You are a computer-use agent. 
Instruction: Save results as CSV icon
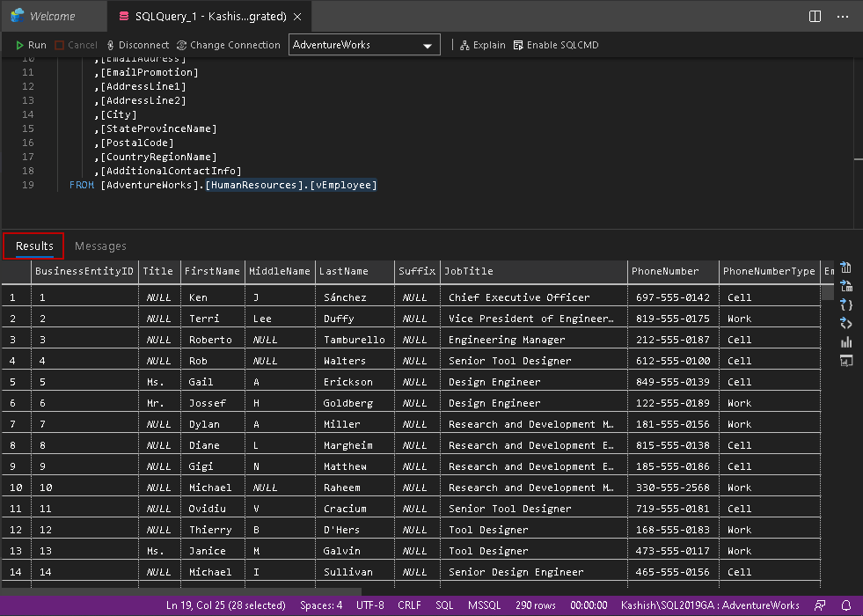coord(846,268)
